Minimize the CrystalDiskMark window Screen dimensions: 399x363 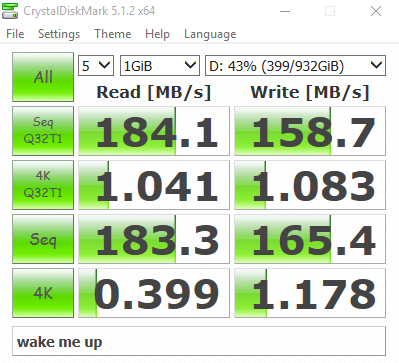285,11
